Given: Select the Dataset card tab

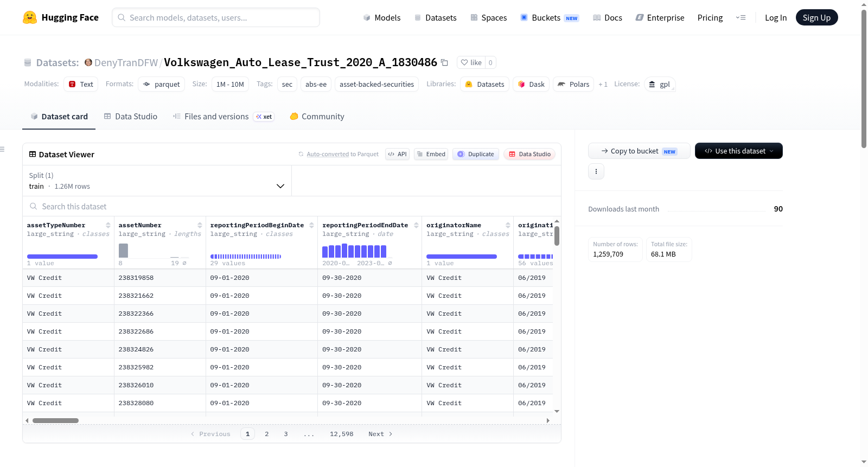Looking at the screenshot, I should coord(59,117).
